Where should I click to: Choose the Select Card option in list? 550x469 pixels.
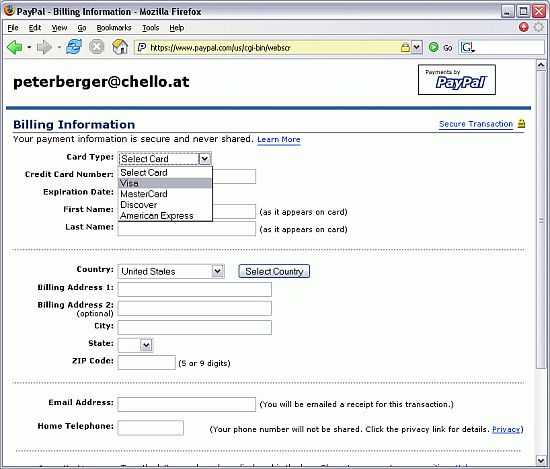(165, 173)
